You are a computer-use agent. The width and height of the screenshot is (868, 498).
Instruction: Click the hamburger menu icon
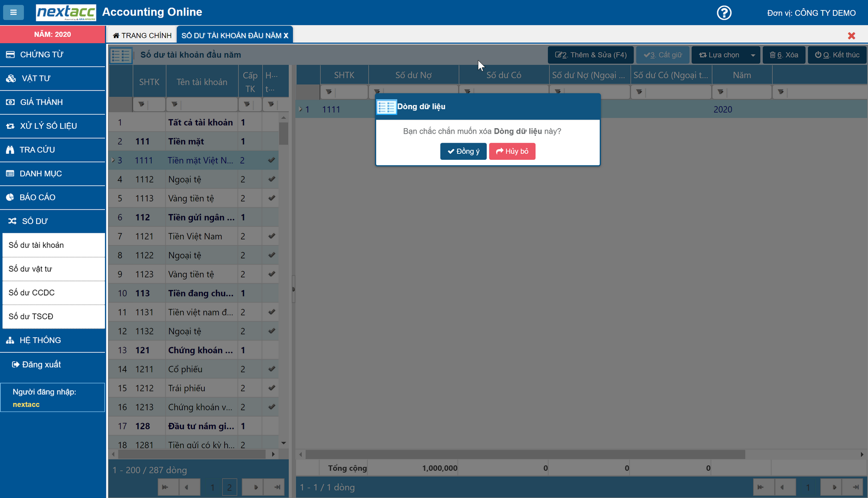(x=14, y=13)
